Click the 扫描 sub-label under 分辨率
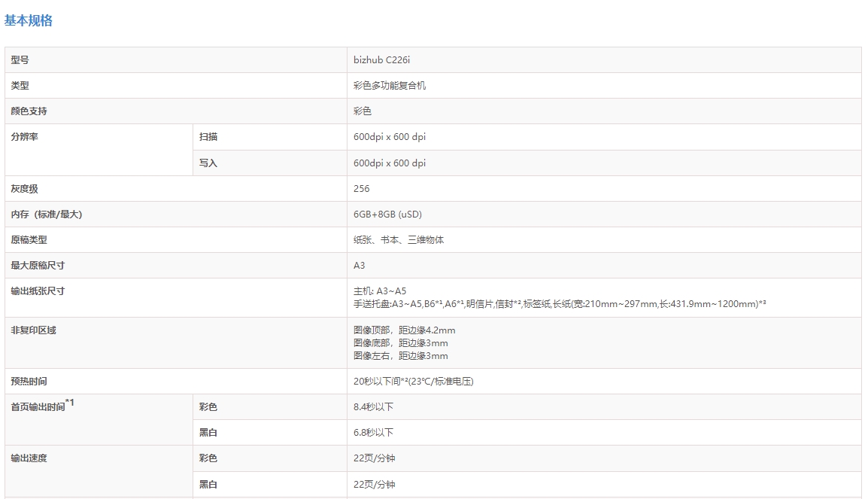This screenshot has width=868, height=499. pos(208,137)
